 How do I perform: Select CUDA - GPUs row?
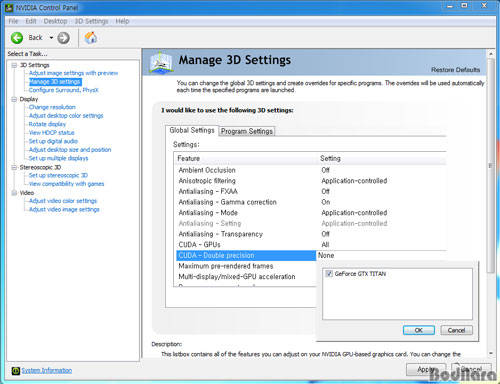[x=311, y=245]
